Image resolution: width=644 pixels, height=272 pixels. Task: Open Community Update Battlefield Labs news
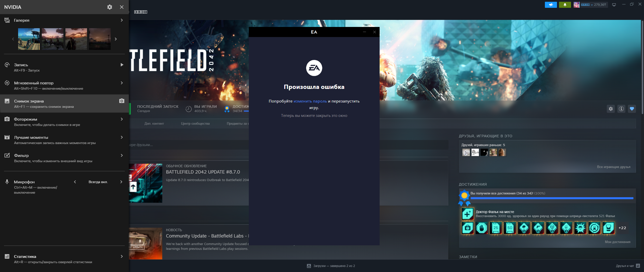(x=207, y=236)
